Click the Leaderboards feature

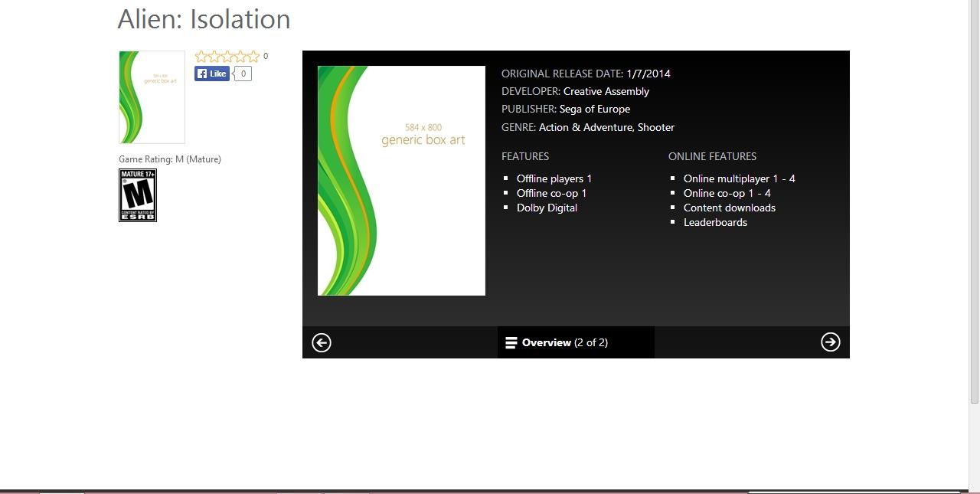pyautogui.click(x=715, y=222)
